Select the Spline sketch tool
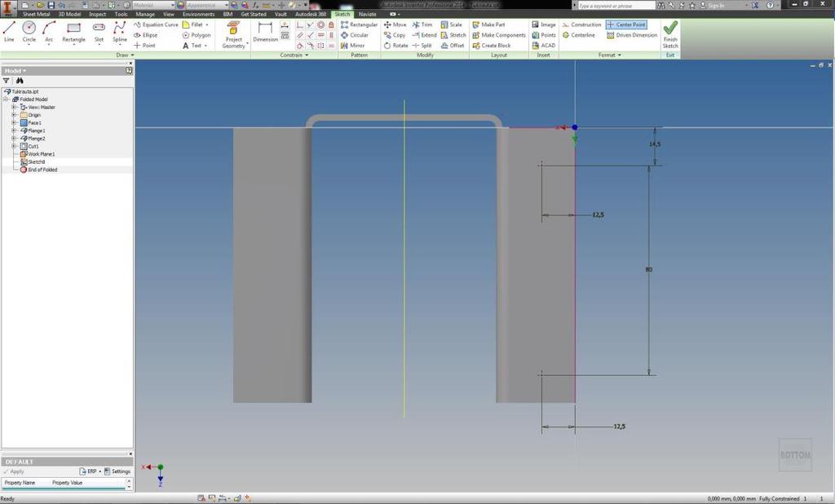 [x=120, y=32]
